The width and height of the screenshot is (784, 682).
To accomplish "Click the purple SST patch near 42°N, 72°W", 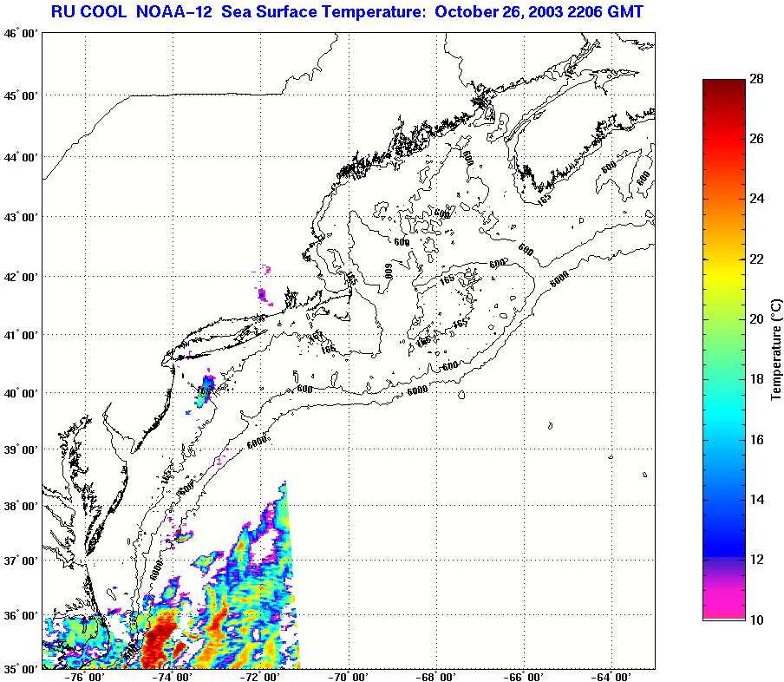I will [264, 295].
